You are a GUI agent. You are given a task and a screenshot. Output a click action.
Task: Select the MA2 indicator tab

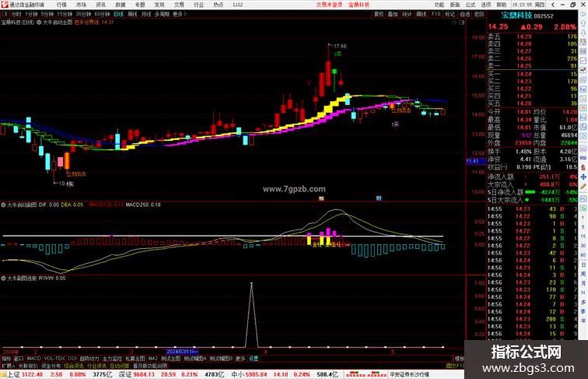coord(152,358)
